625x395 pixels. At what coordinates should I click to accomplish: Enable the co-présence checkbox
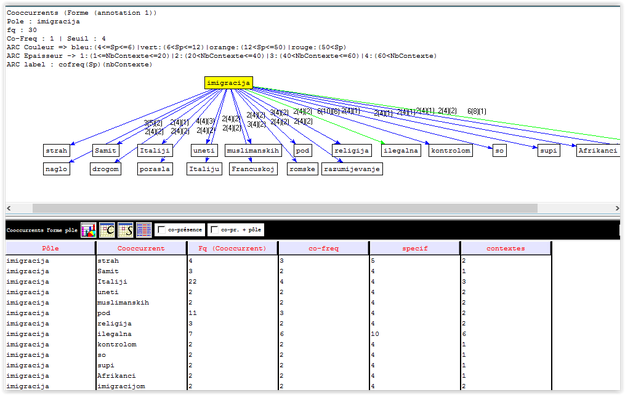coord(162,230)
